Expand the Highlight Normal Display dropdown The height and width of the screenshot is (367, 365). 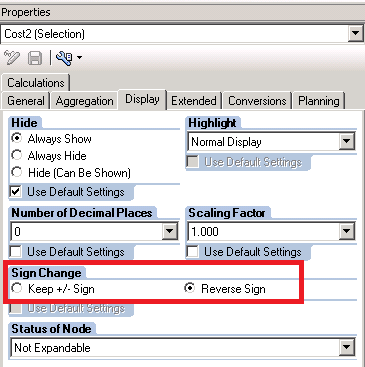347,142
